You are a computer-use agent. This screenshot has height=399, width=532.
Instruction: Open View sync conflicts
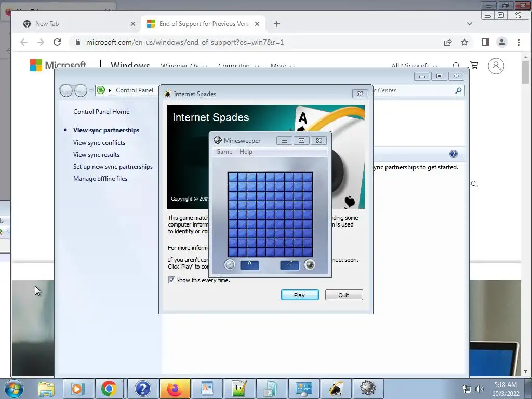(99, 143)
